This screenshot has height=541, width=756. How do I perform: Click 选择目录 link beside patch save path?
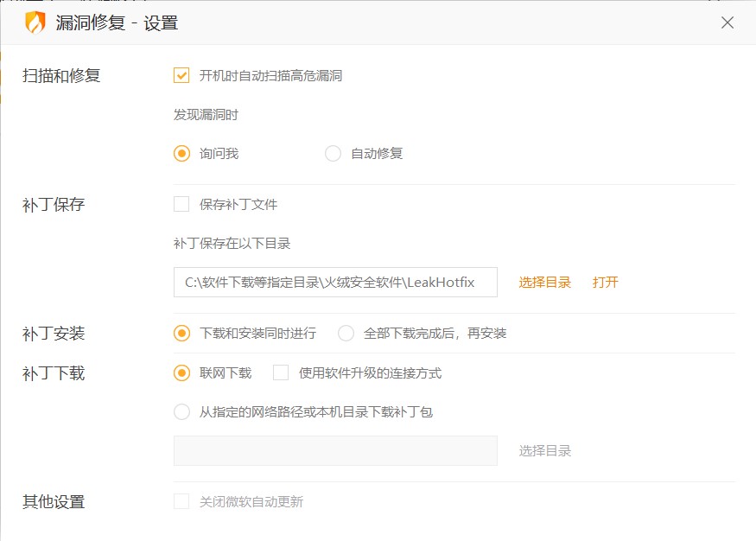click(544, 282)
